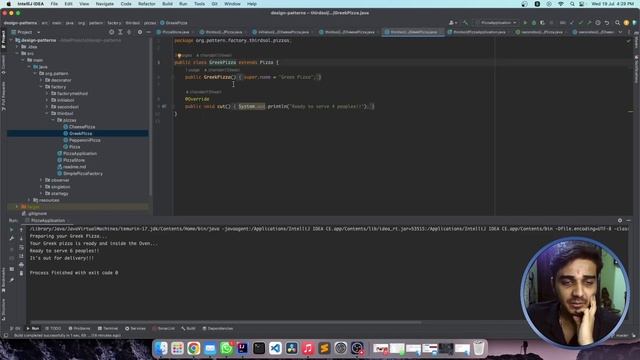640x360 pixels.
Task: Run with Coverage icon in toolbar
Action: (x=542, y=23)
